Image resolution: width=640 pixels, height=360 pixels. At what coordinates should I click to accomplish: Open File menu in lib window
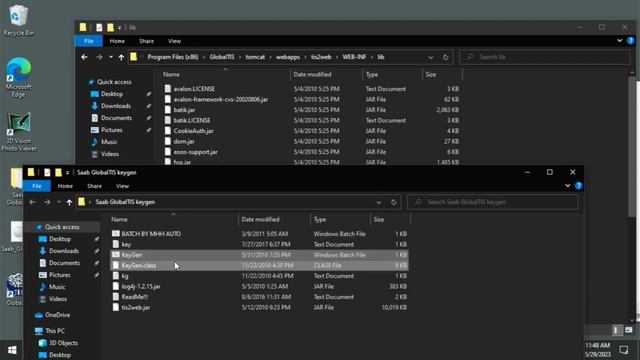[89, 41]
